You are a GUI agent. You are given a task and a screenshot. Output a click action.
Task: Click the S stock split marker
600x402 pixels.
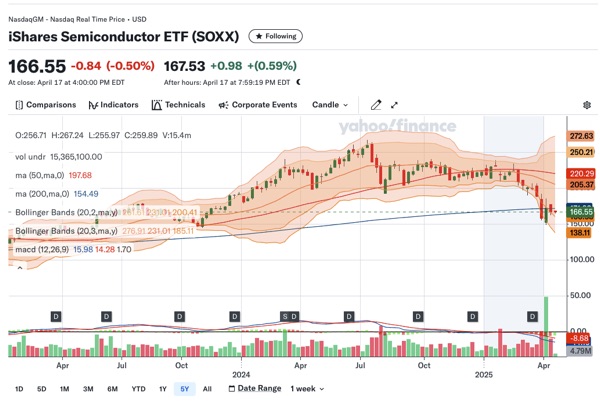click(285, 316)
